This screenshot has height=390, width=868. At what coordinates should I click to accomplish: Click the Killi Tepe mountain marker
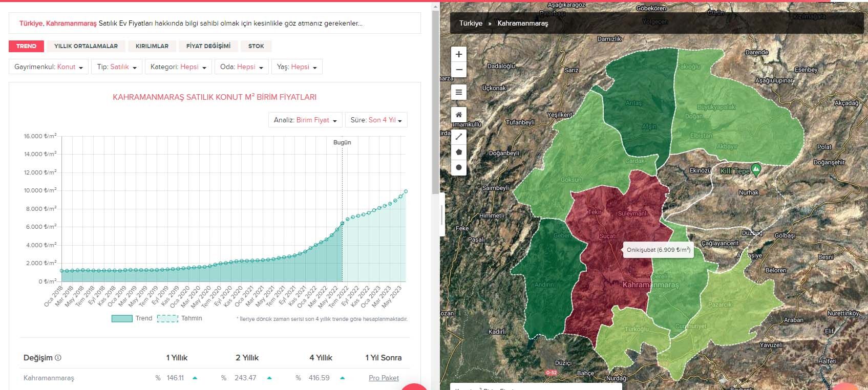756,169
